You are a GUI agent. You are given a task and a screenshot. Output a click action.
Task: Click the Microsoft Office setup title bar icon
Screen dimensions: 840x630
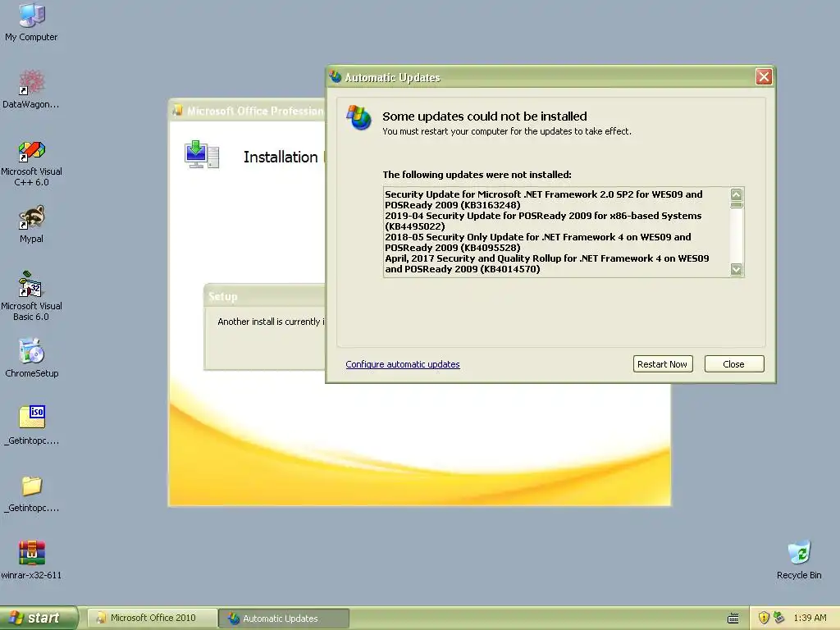(177, 111)
